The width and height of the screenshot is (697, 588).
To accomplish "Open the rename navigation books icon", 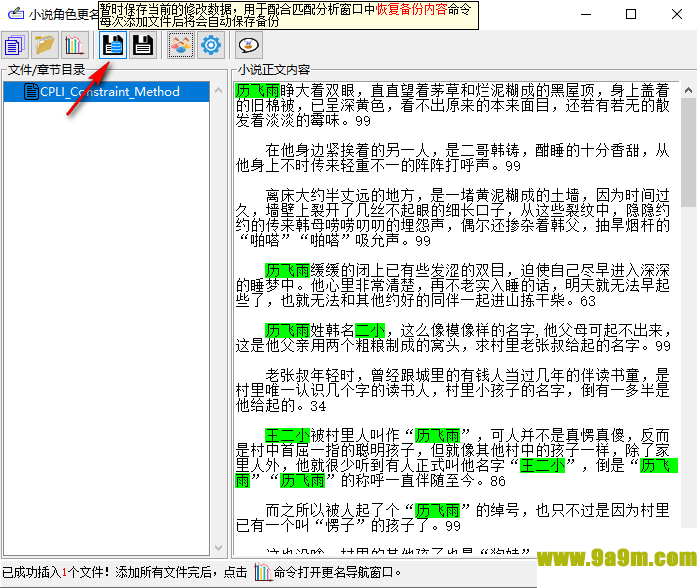I will (x=74, y=45).
